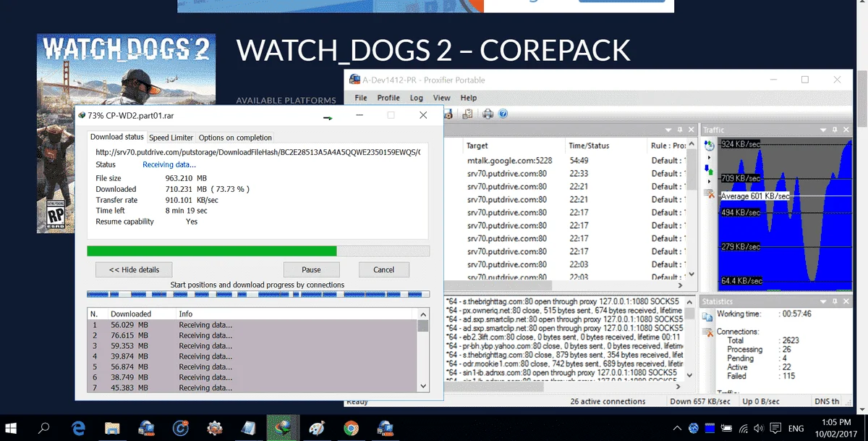Select the Download status tab
868x441 pixels.
pos(116,137)
